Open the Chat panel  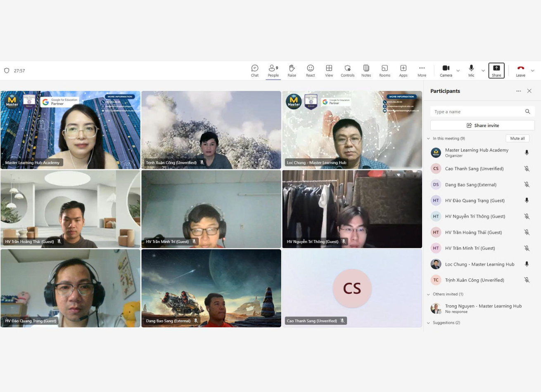pos(254,71)
